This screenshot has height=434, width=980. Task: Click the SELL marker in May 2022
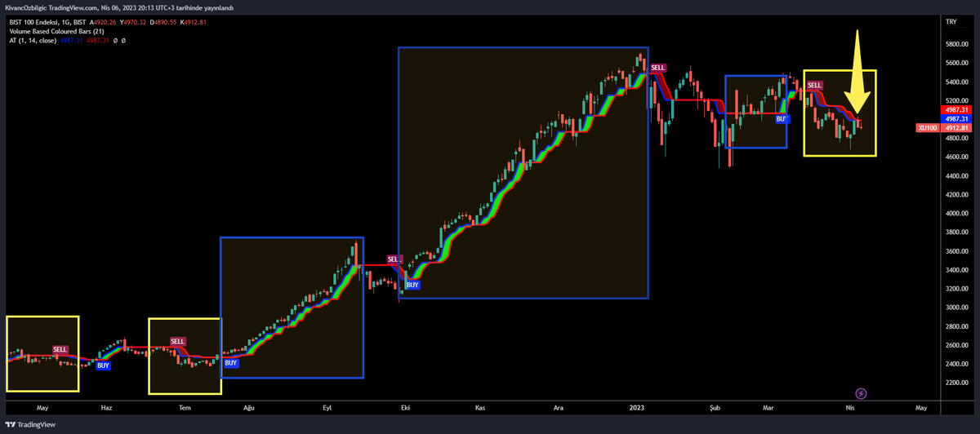coord(60,349)
